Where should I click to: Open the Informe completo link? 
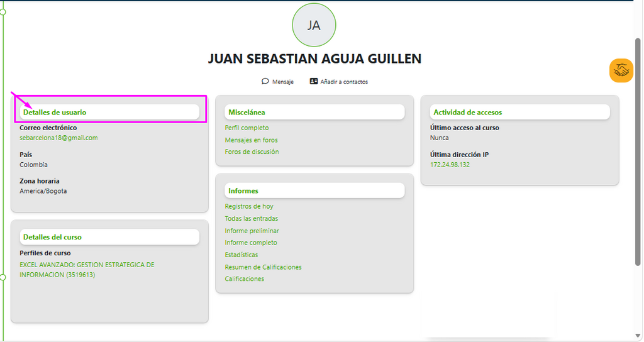coord(251,243)
